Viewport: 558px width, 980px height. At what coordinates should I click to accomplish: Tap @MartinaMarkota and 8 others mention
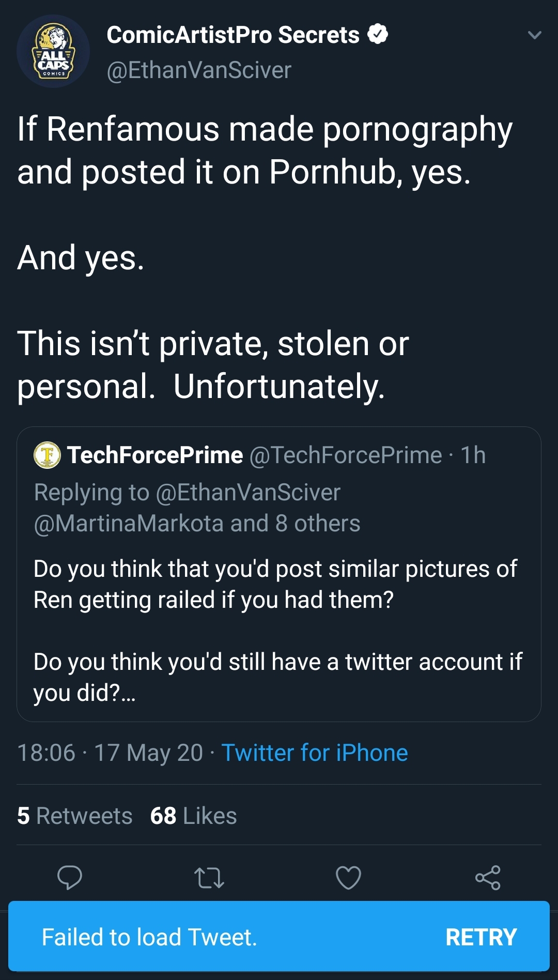click(x=197, y=523)
